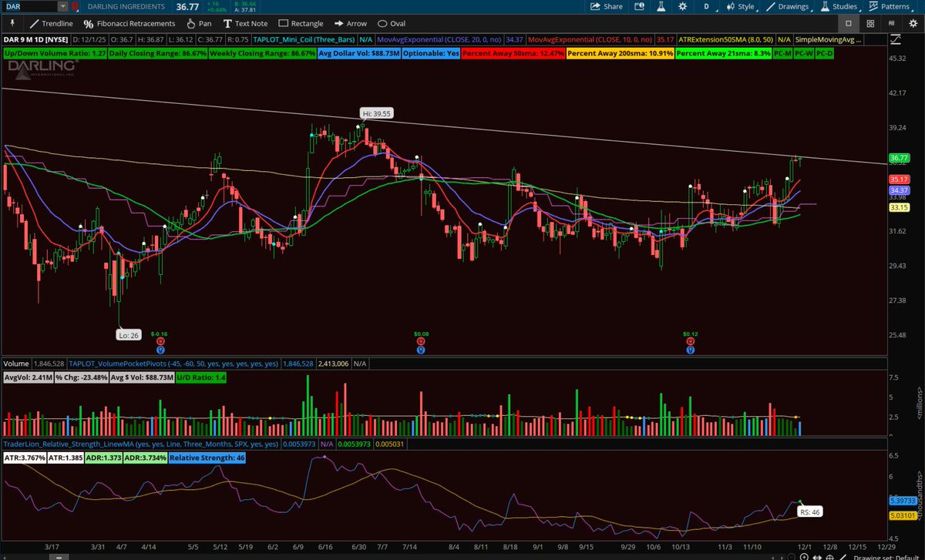Click the green 36.77 price axis tag

point(900,157)
